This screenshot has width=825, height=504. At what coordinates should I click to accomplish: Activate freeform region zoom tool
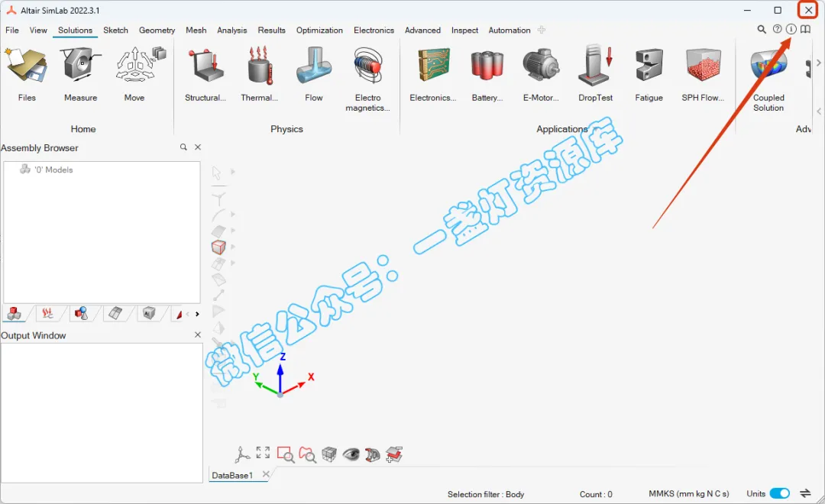point(307,454)
